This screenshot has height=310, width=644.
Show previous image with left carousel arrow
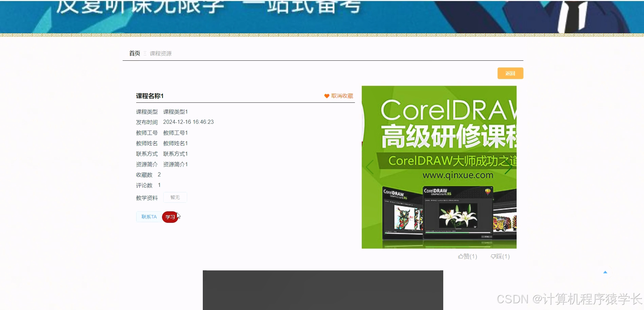[x=370, y=167]
